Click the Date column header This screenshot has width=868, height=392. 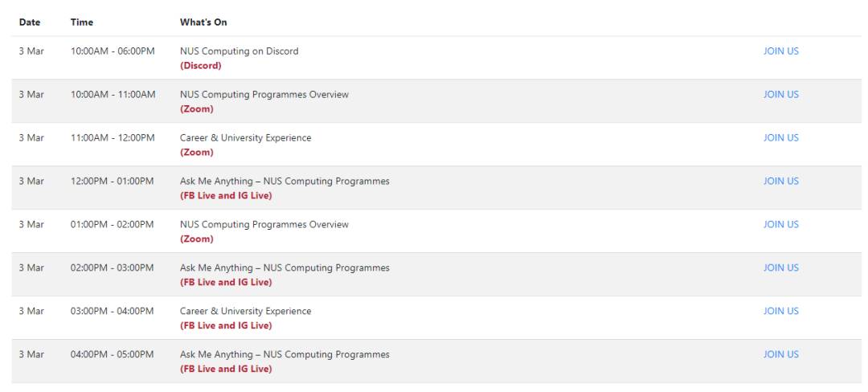(x=30, y=22)
